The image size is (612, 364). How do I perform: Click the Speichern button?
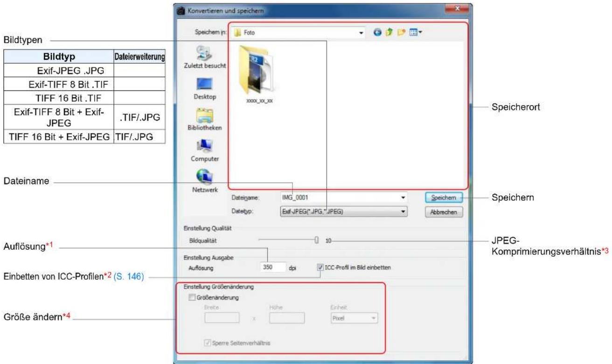pyautogui.click(x=443, y=198)
